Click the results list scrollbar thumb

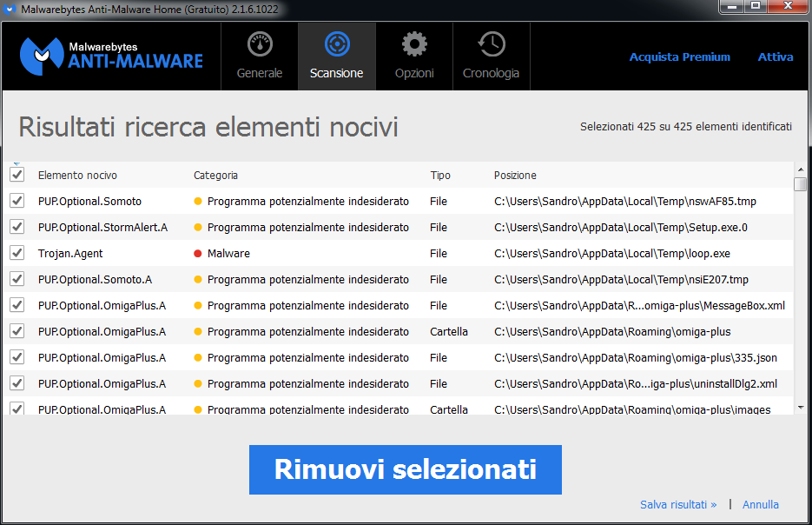click(x=801, y=184)
